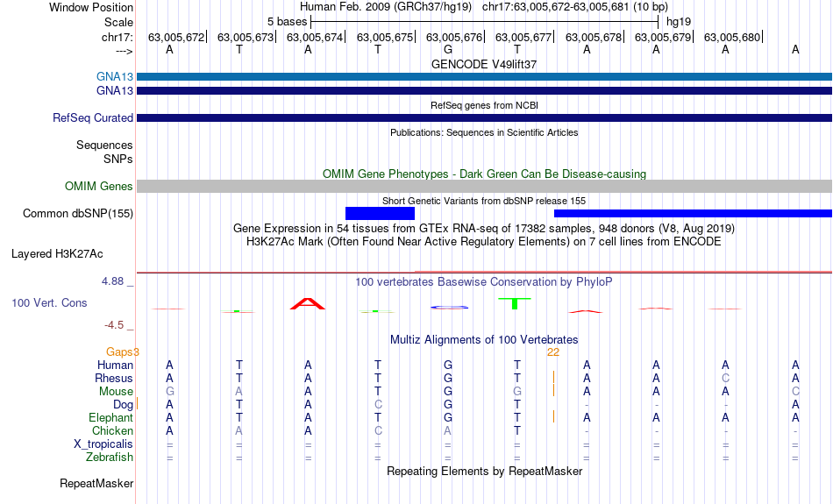Click the orange 22 gap count

[553, 352]
